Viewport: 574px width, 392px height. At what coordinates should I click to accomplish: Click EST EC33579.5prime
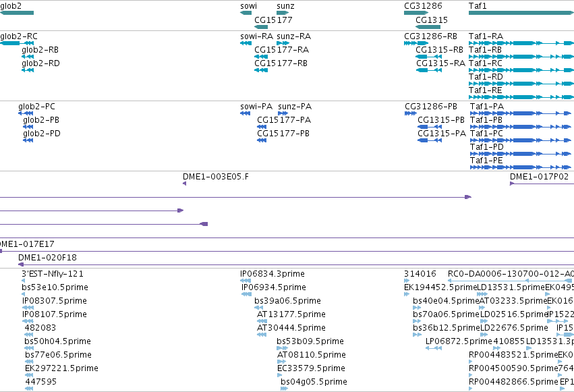280,376
